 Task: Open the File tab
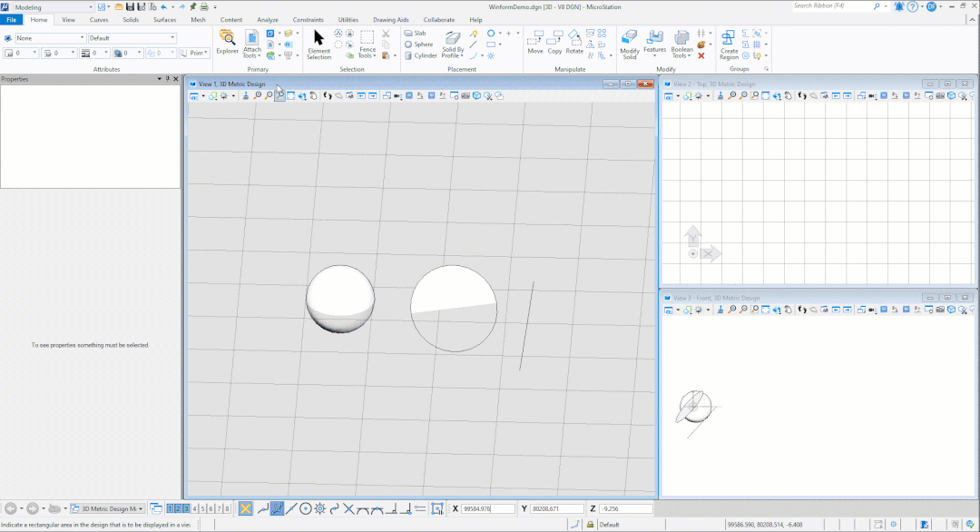click(11, 19)
